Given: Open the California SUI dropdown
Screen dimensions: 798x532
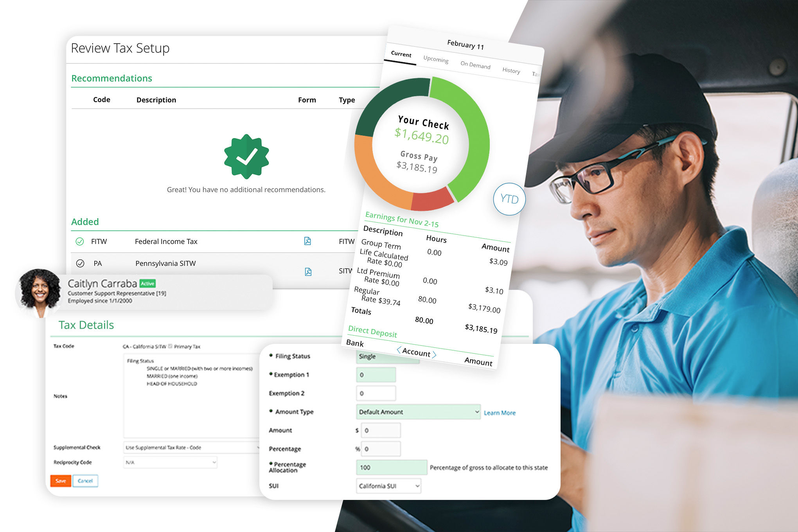Looking at the screenshot, I should [x=388, y=486].
